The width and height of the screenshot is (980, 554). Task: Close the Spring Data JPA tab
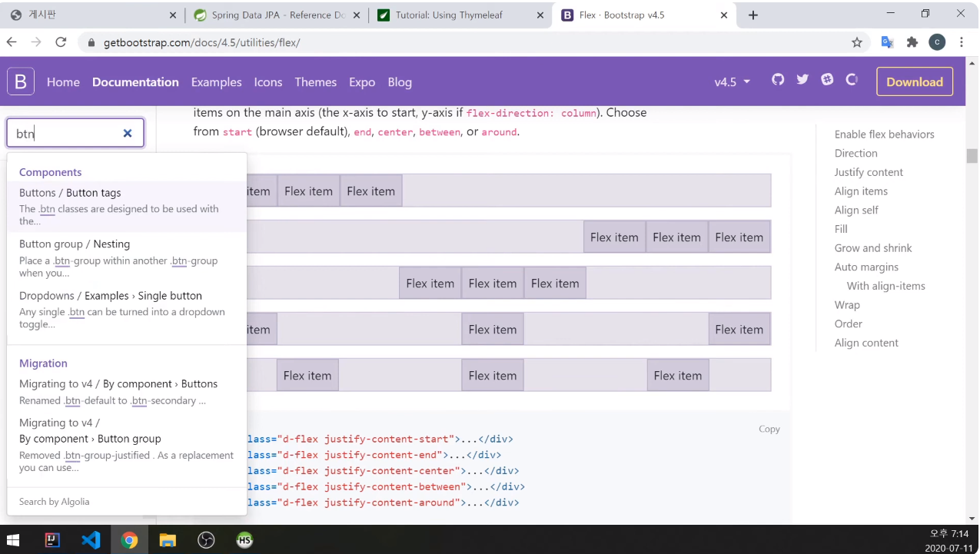coord(356,15)
